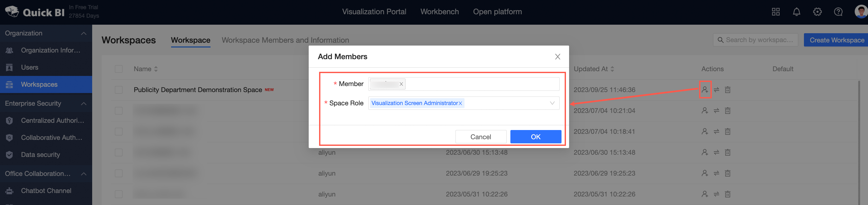
Task: Close the Add Members dialog
Action: [x=557, y=57]
